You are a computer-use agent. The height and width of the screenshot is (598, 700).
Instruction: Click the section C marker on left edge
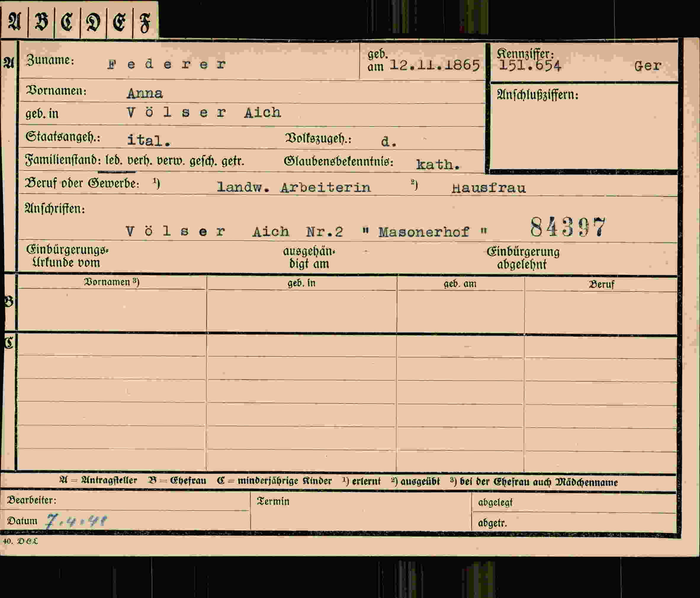(9, 343)
